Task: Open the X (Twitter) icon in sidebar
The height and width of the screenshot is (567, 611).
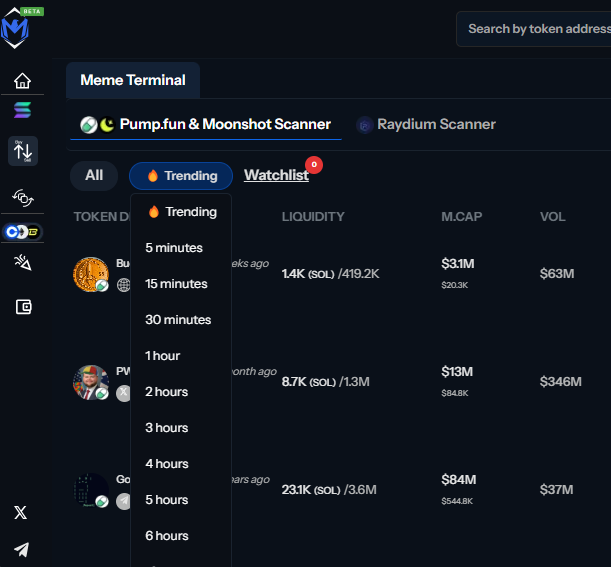Action: 21,512
